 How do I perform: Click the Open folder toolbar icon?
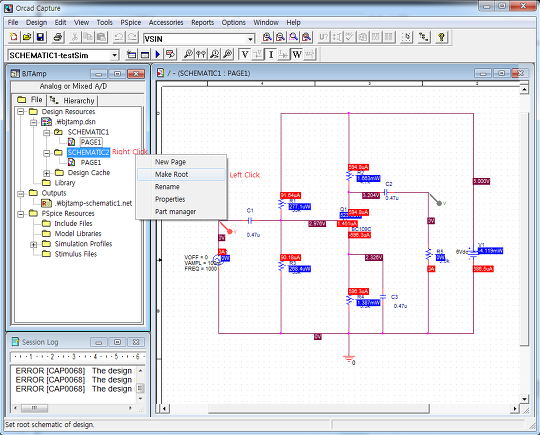click(27, 37)
